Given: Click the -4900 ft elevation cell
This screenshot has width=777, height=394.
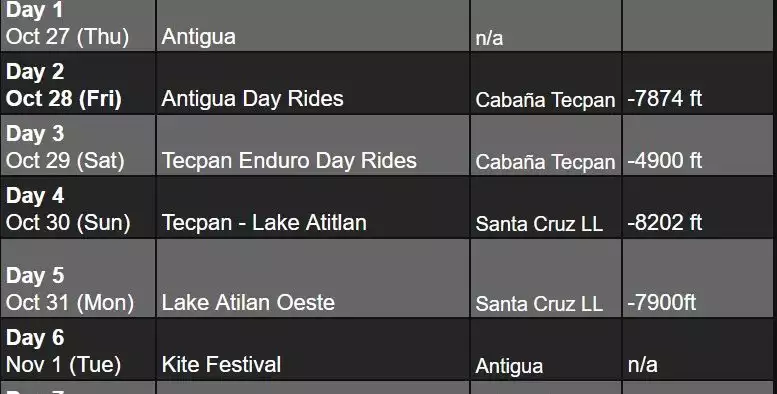Looking at the screenshot, I should (698, 145).
